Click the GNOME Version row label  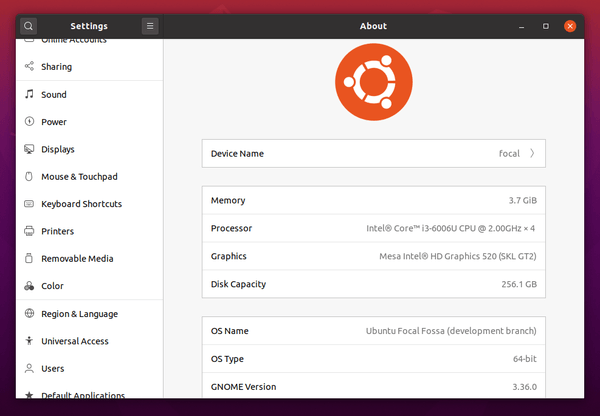tap(243, 387)
